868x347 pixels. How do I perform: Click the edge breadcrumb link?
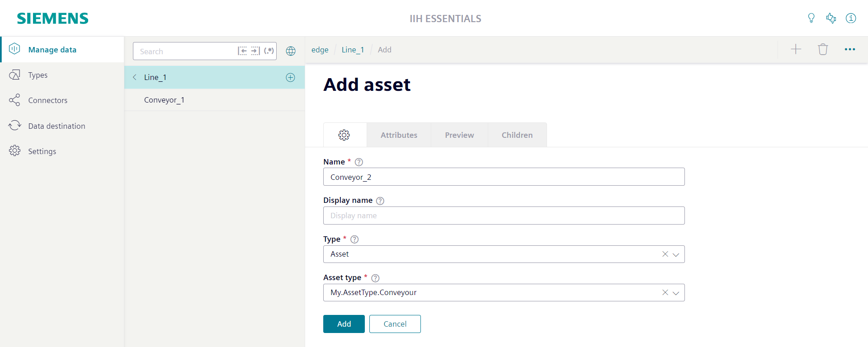[320, 50]
